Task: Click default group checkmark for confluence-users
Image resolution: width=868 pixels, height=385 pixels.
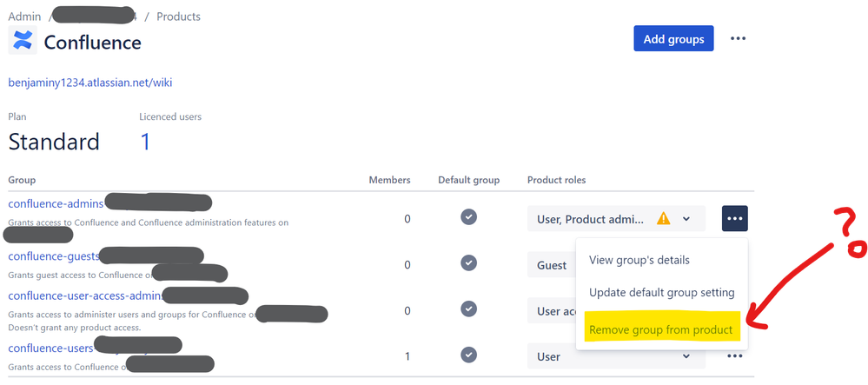Action: 469,355
